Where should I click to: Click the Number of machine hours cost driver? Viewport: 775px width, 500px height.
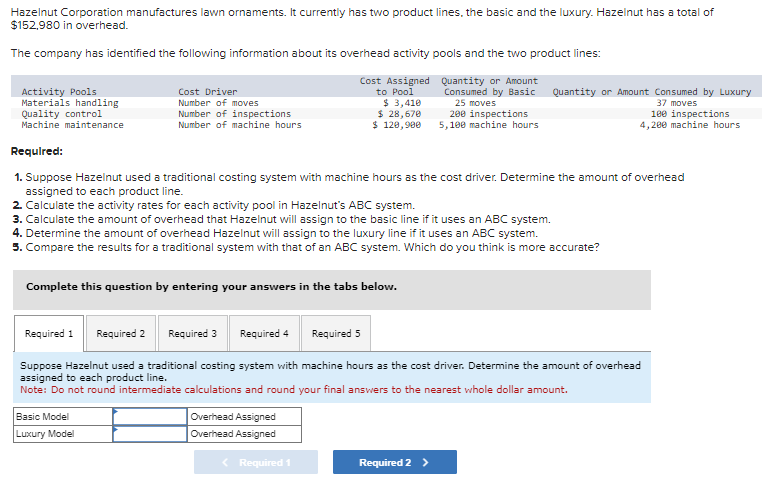(x=240, y=125)
